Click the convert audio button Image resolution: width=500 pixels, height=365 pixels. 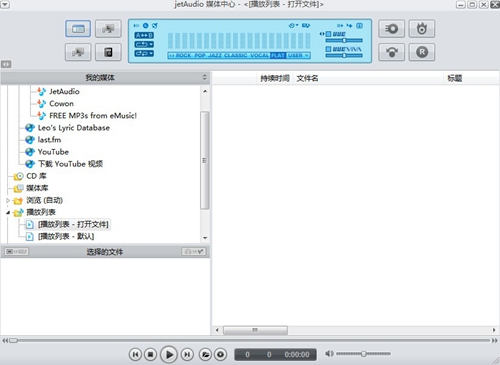tap(391, 52)
